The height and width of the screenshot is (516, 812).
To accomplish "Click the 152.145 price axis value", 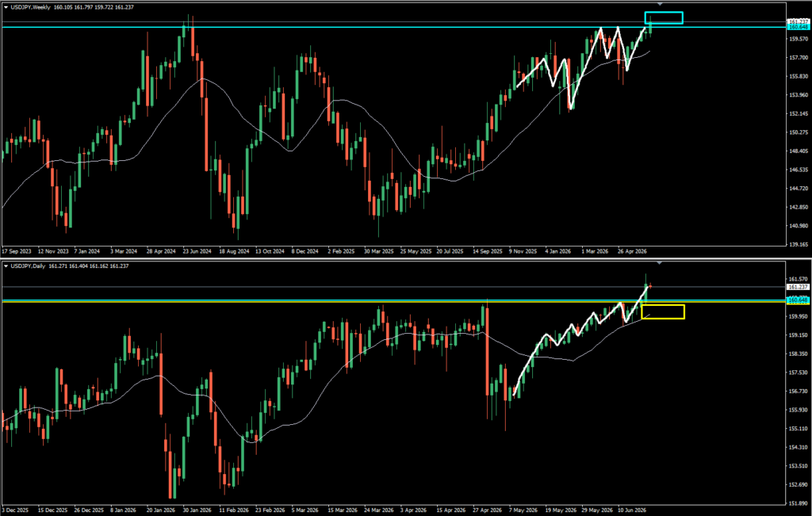I will click(798, 113).
